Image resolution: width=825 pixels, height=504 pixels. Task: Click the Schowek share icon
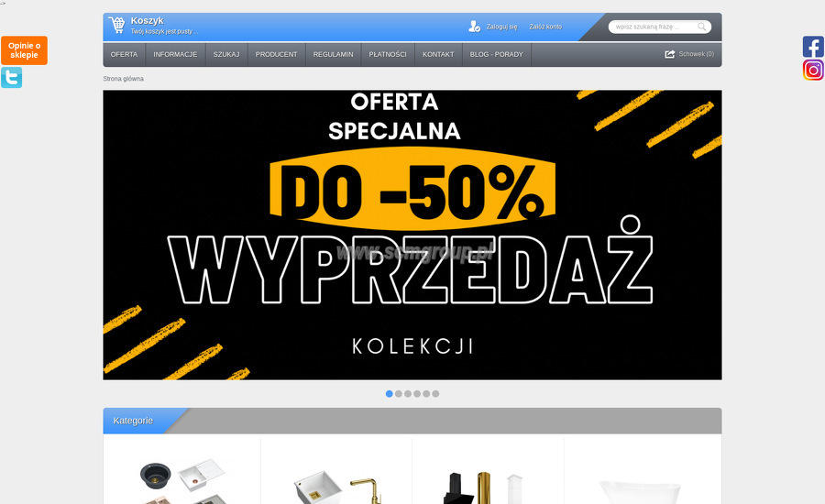click(x=670, y=54)
